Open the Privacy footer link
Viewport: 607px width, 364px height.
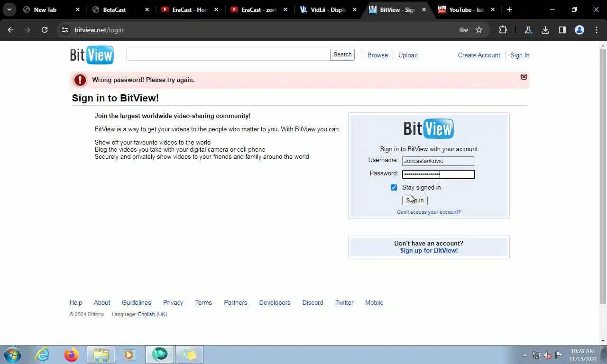pos(173,302)
